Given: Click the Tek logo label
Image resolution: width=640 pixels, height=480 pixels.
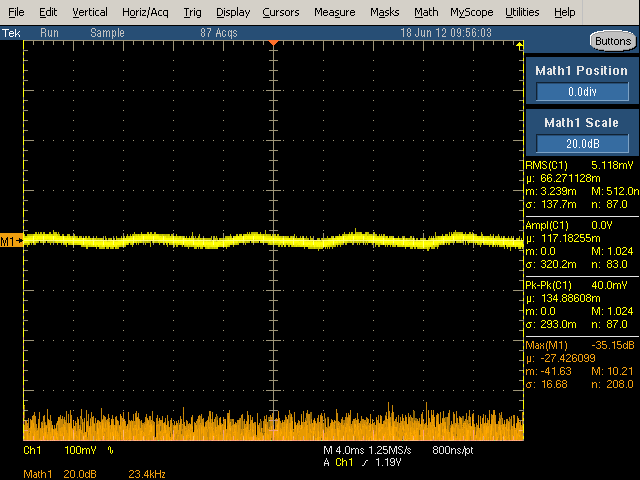Looking at the screenshot, I should [x=11, y=33].
